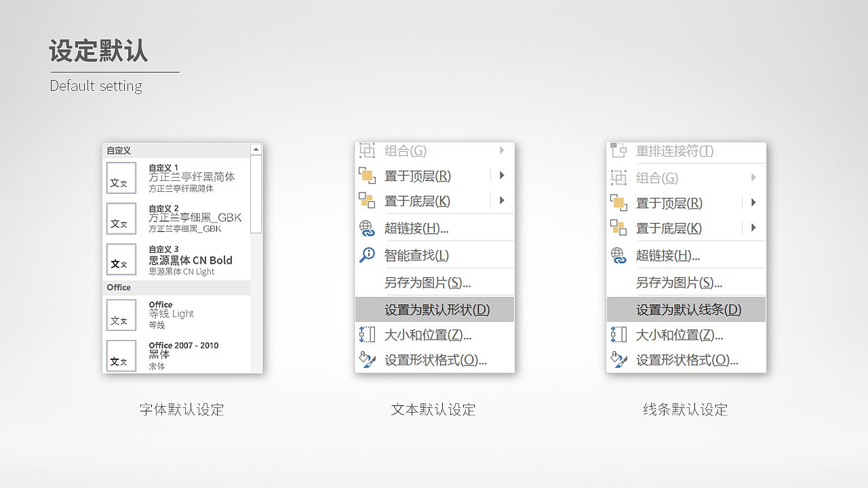
Task: Click the font list scrollbar up arrow
Action: point(256,148)
